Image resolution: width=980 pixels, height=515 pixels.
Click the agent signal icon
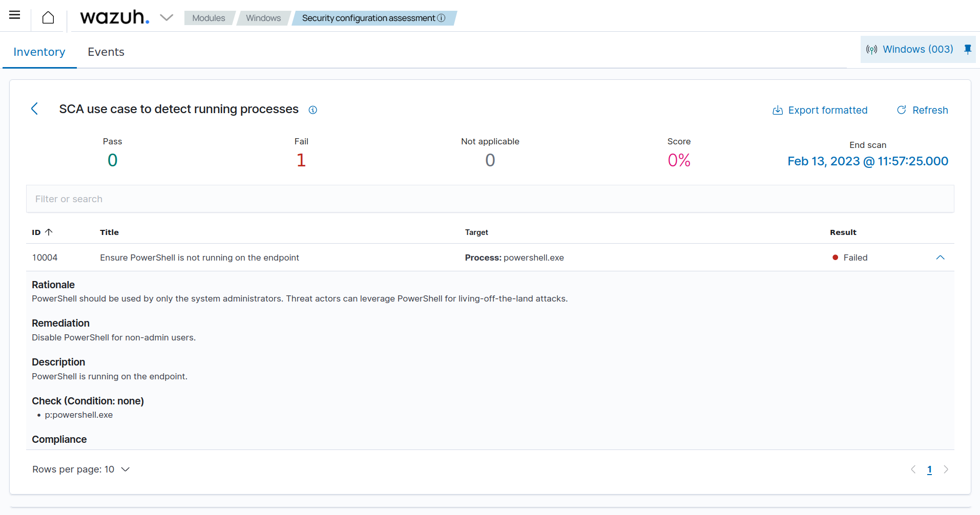pyautogui.click(x=871, y=50)
